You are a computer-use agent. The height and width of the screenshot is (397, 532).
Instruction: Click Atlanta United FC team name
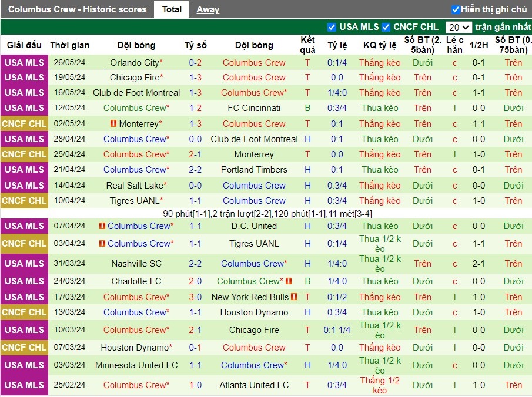[254, 385]
